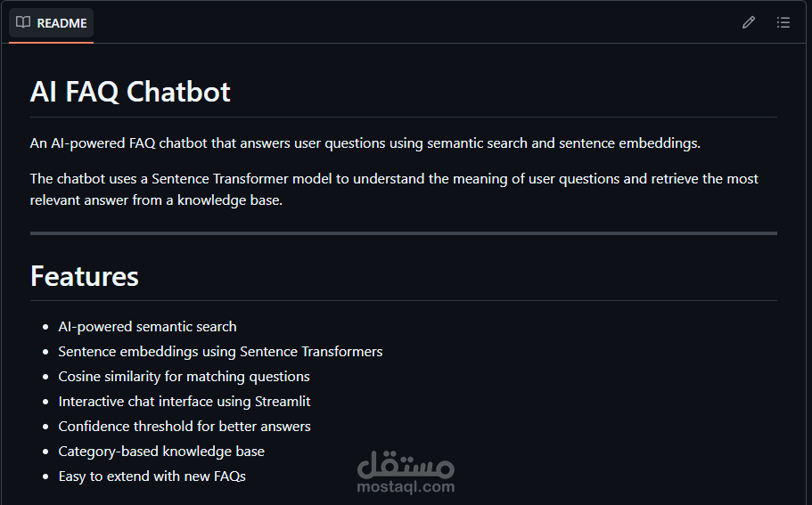This screenshot has width=812, height=505.
Task: Click the "Cosine similarity for matching questions" item
Action: tap(184, 377)
